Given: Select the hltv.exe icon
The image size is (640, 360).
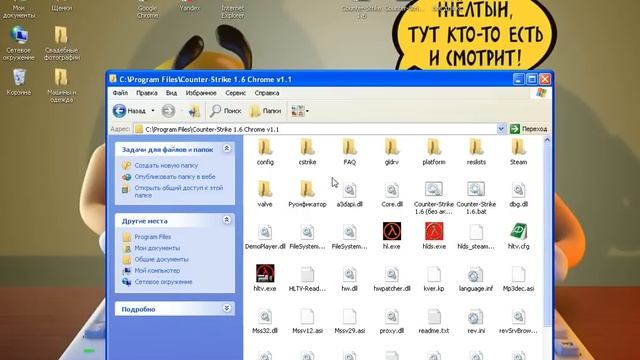Looking at the screenshot, I should coord(265,273).
